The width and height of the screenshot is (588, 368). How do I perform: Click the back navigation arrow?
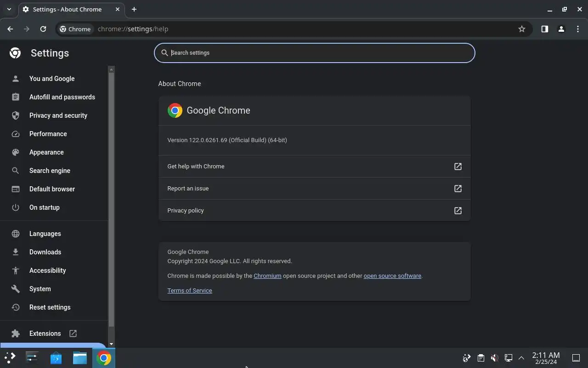pyautogui.click(x=10, y=29)
